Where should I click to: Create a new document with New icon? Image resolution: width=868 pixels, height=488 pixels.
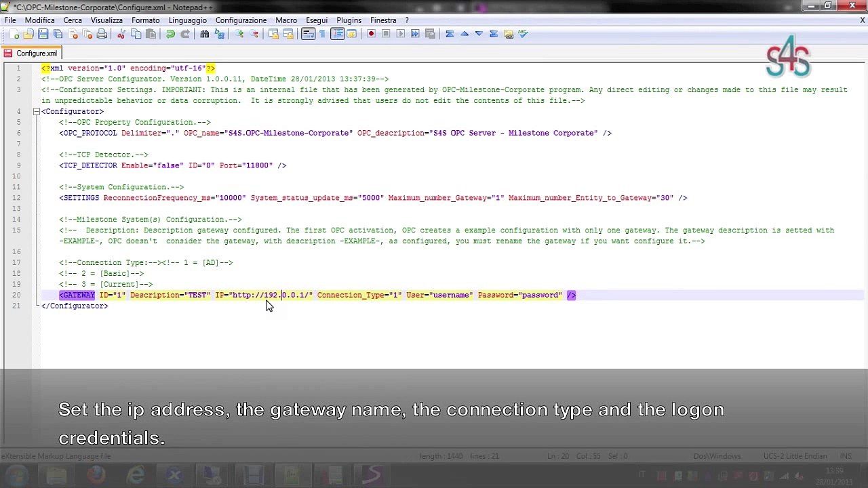(x=14, y=34)
